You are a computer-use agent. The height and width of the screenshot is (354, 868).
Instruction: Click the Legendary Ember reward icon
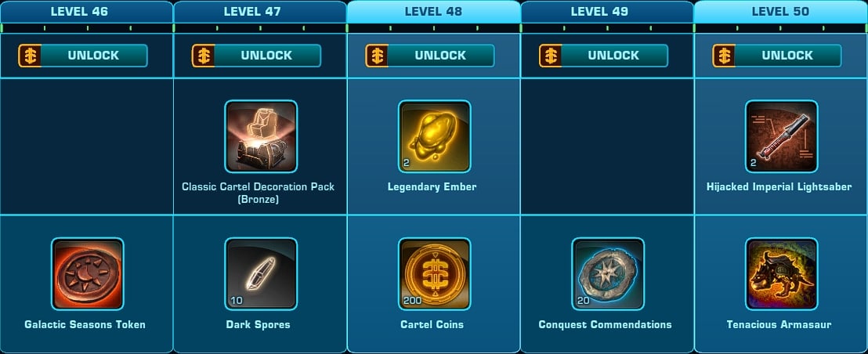[x=435, y=136]
